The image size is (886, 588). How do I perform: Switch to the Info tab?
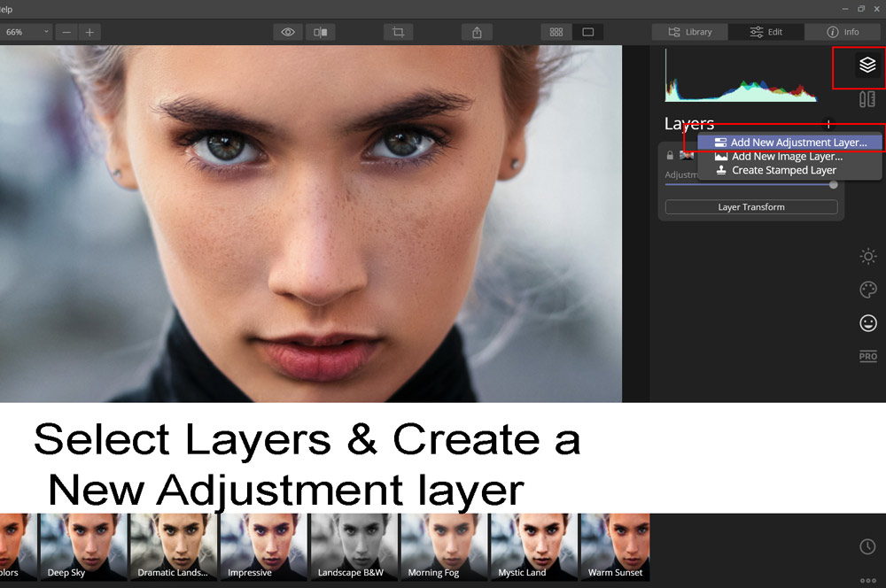tap(843, 32)
